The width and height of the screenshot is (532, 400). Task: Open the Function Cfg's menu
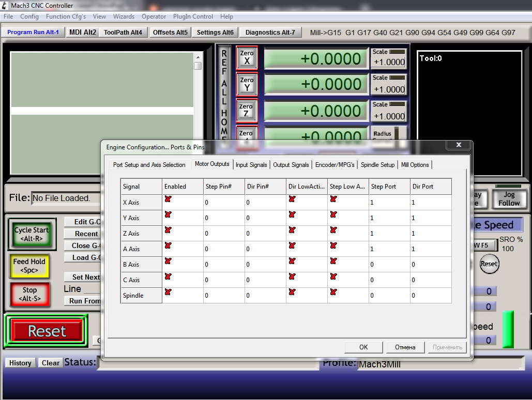[x=66, y=17]
